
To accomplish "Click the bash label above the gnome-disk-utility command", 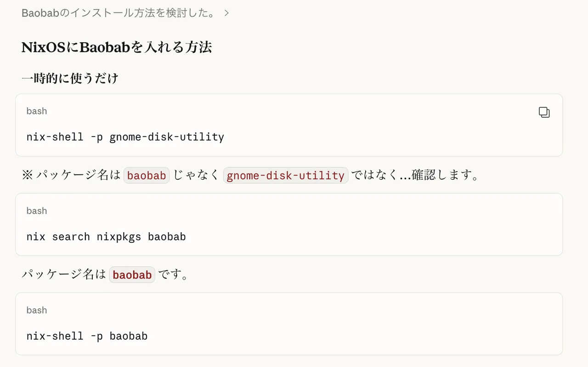I will (x=37, y=111).
